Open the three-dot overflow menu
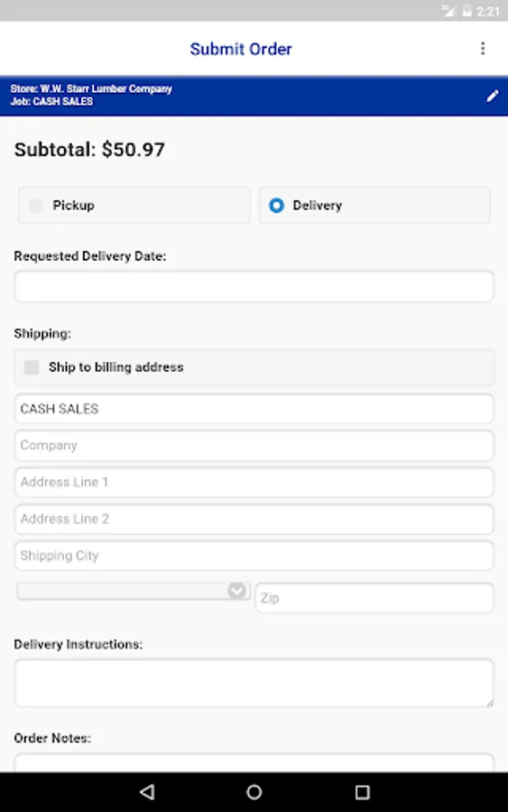 [x=483, y=48]
